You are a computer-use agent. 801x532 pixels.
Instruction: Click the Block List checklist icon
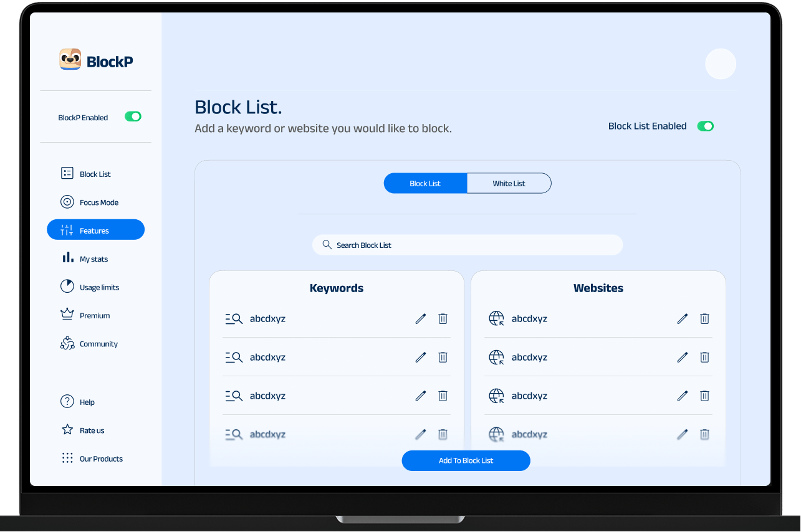pyautogui.click(x=67, y=173)
